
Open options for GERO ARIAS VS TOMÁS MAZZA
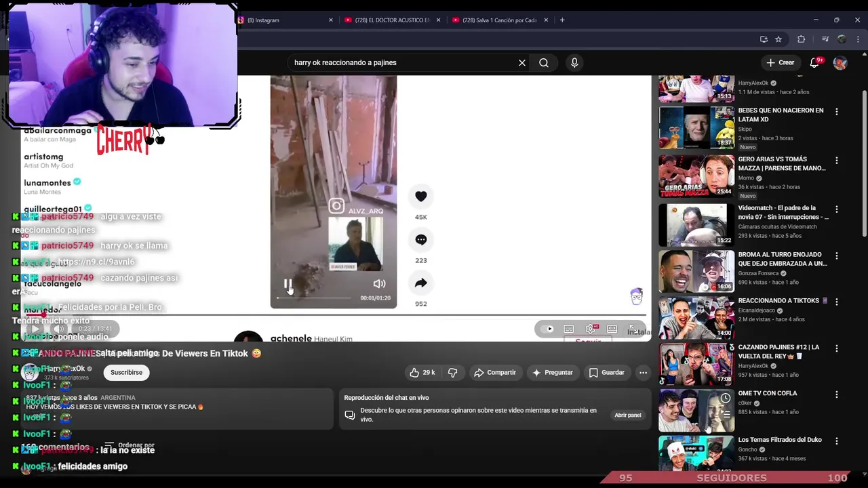836,161
